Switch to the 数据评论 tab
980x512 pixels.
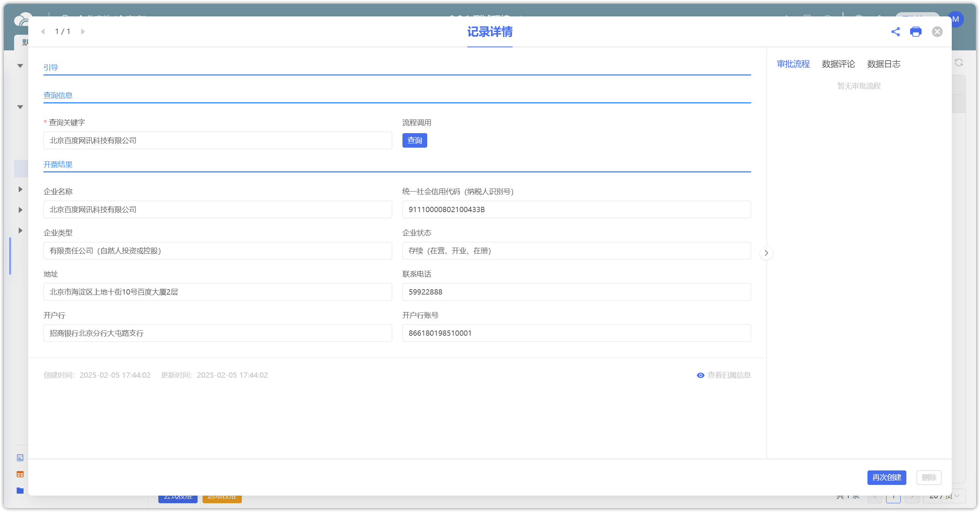(x=838, y=64)
